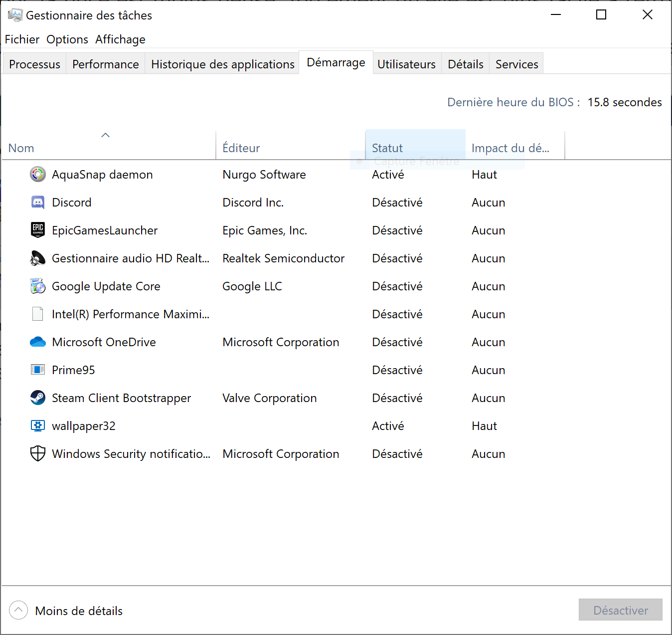Click the Désactivé status for Microsoft OneDrive
The width and height of the screenshot is (672, 635).
[397, 342]
